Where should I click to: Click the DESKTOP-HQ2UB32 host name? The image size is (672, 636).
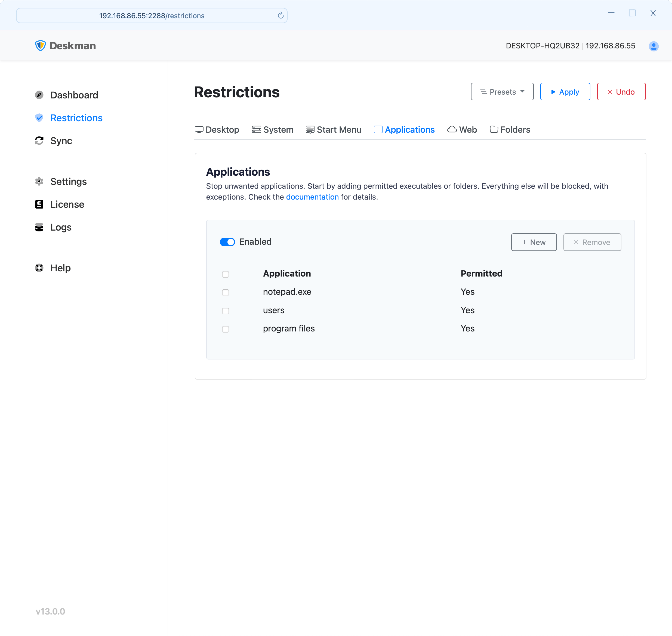coord(542,46)
